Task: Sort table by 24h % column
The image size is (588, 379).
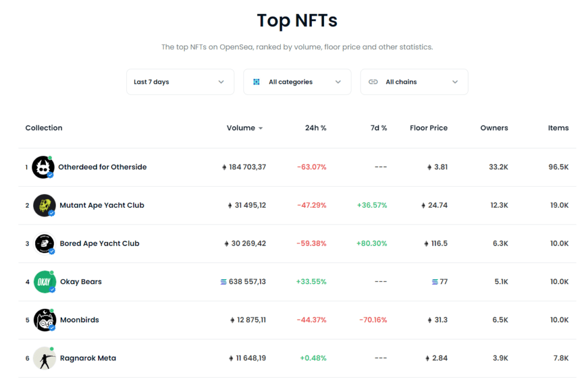Action: click(x=315, y=128)
